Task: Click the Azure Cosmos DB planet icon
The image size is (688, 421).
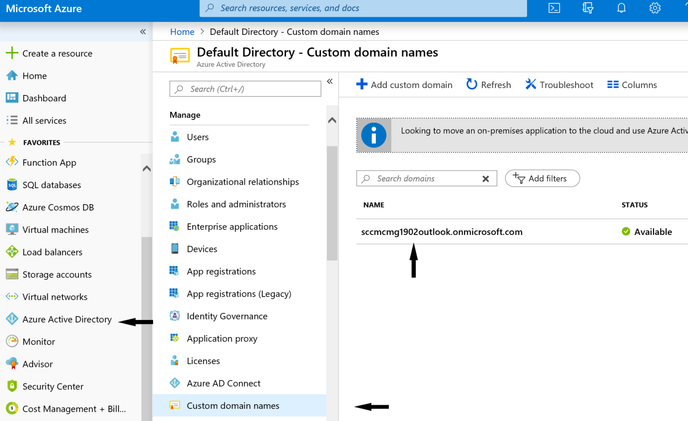Action: (12, 207)
